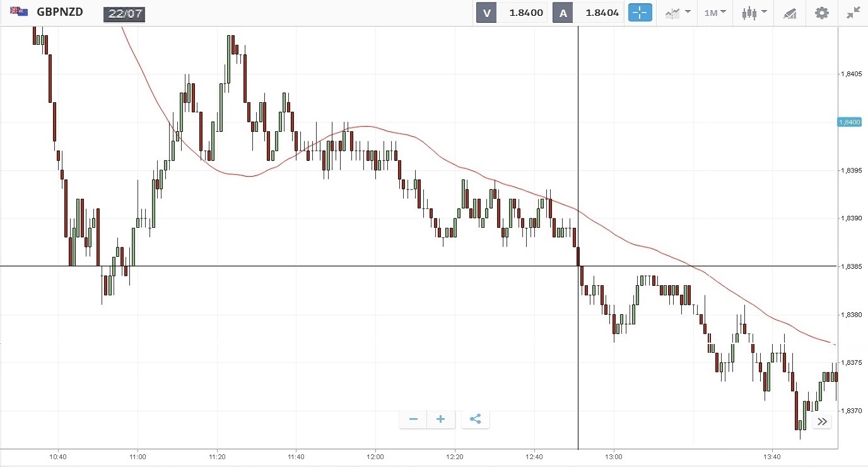Toggle the crosshair cursor tool
Viewport: 868px width, 467px height.
click(x=640, y=13)
